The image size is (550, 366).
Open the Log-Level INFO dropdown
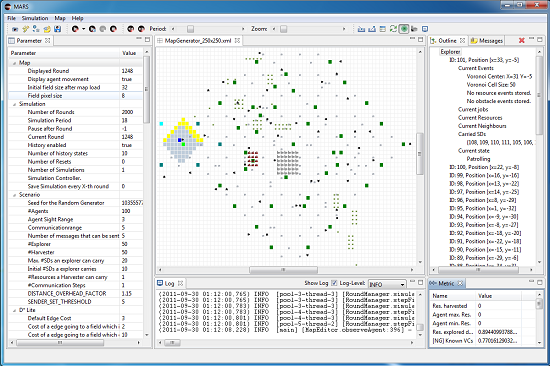(x=387, y=284)
